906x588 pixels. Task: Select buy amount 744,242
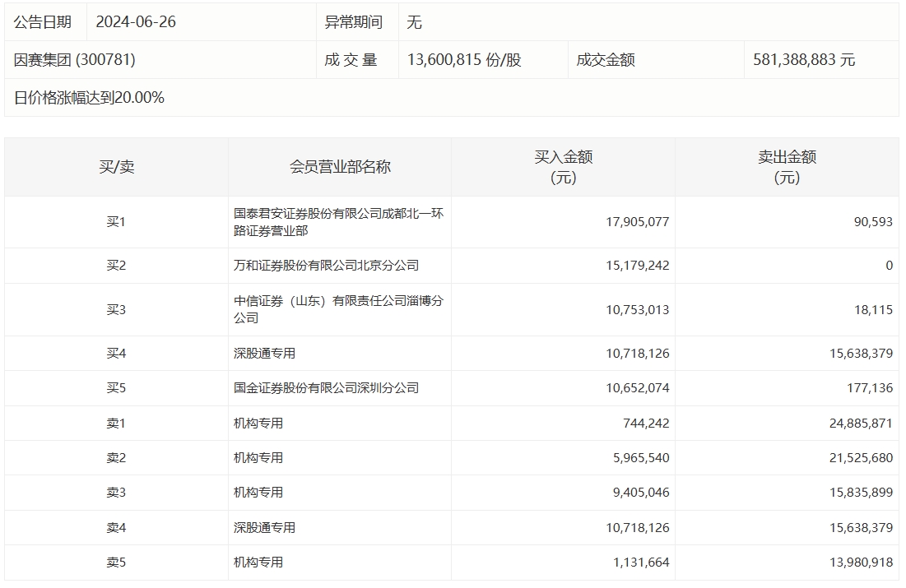point(646,424)
